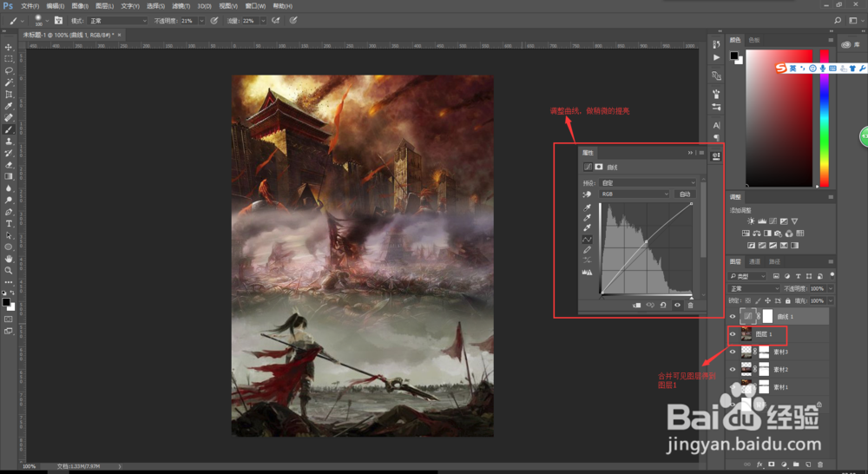Open the layer filter 类型 dropdown
The width and height of the screenshot is (868, 474).
(x=747, y=276)
